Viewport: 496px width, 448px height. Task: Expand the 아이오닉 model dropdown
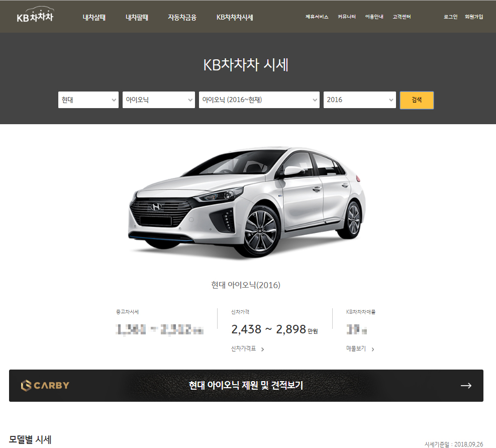[158, 100]
